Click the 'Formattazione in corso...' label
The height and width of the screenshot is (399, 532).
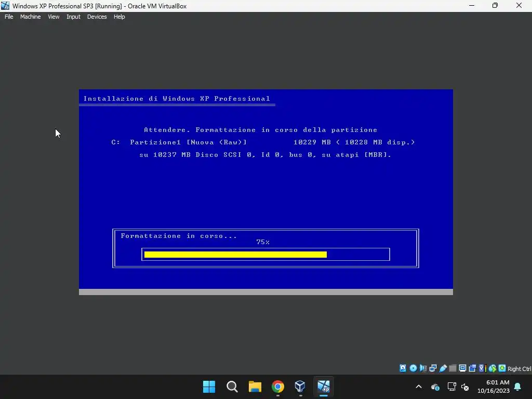point(179,236)
